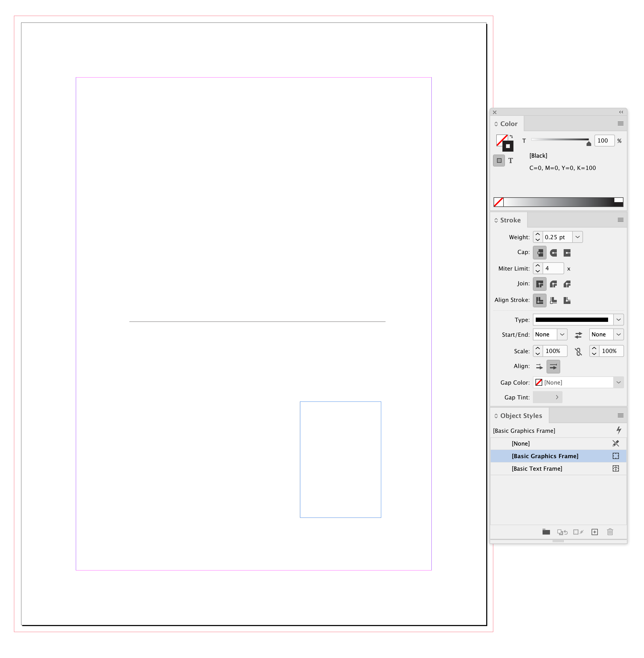Open the Color panel menu
The image size is (644, 658).
click(x=620, y=123)
